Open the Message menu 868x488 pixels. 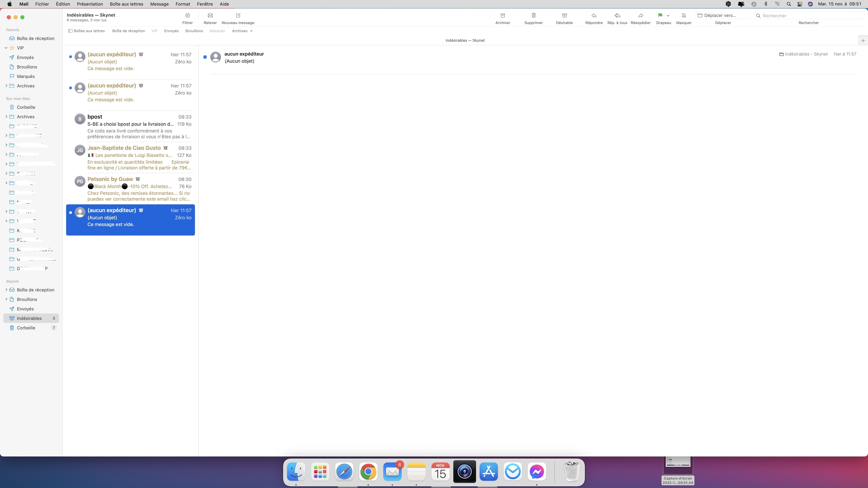pyautogui.click(x=159, y=4)
